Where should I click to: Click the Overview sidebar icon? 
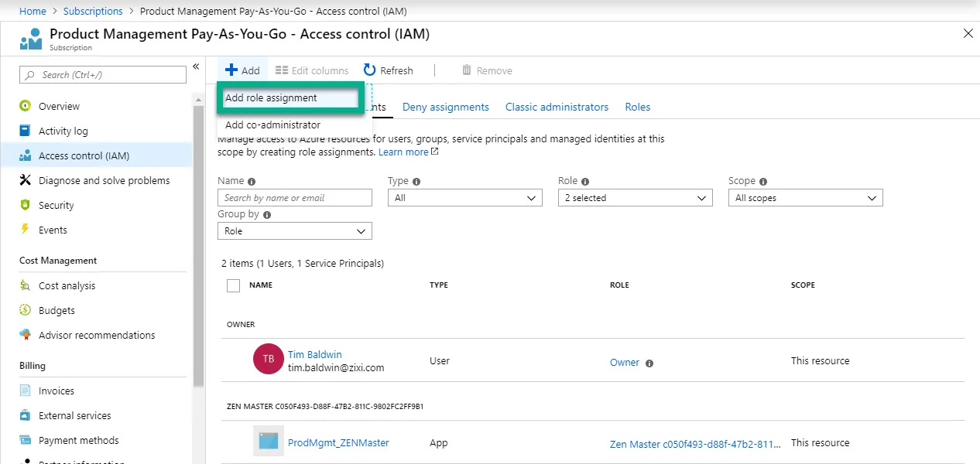point(26,106)
